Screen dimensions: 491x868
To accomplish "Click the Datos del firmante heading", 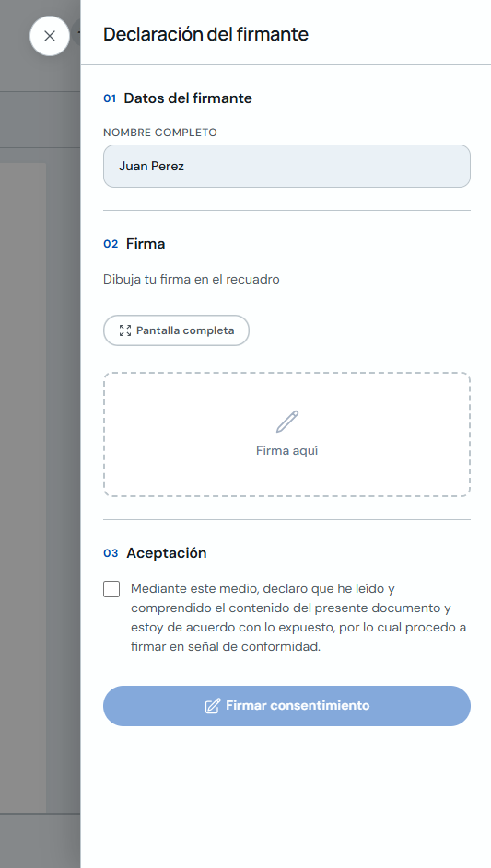I will [188, 98].
